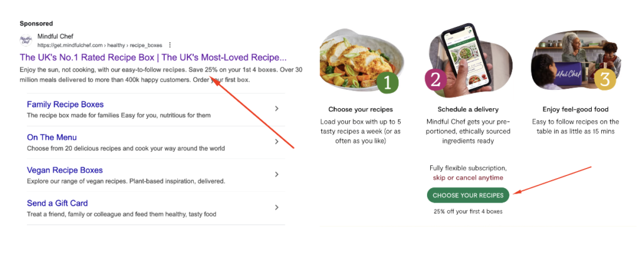Expand the Send a Gift Card chevron
The image size is (644, 261).
click(x=277, y=208)
